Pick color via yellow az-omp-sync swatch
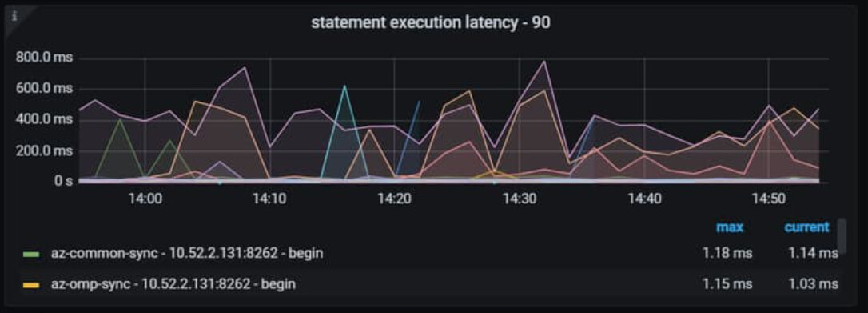The width and height of the screenshot is (868, 313). [31, 285]
